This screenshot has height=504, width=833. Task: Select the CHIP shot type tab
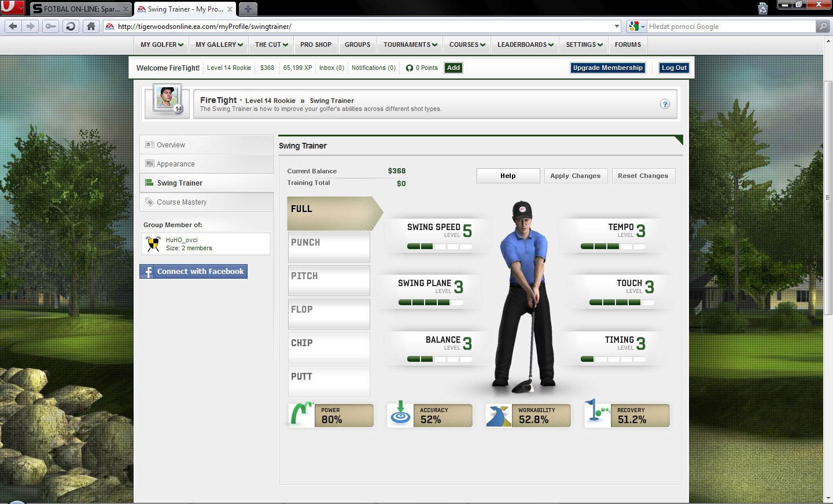pos(329,347)
